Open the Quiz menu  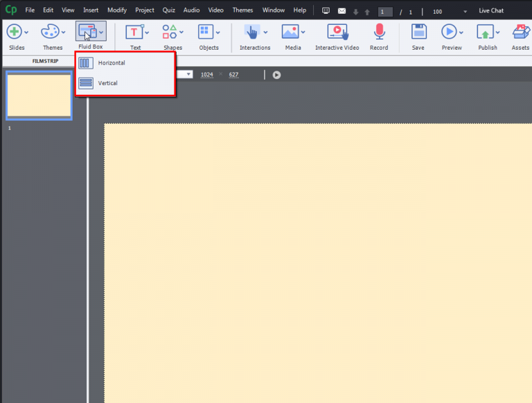168,10
